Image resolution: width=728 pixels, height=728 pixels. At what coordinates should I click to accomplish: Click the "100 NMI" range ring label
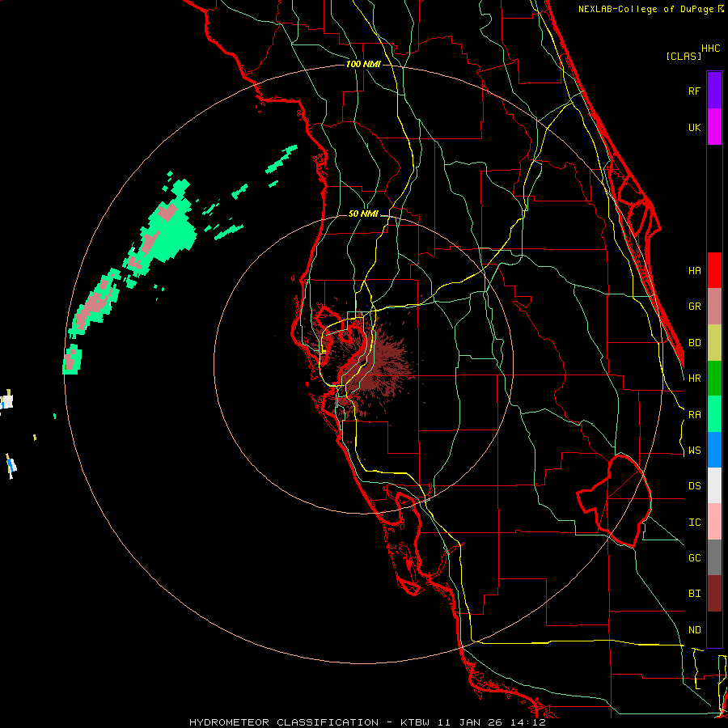pos(363,64)
